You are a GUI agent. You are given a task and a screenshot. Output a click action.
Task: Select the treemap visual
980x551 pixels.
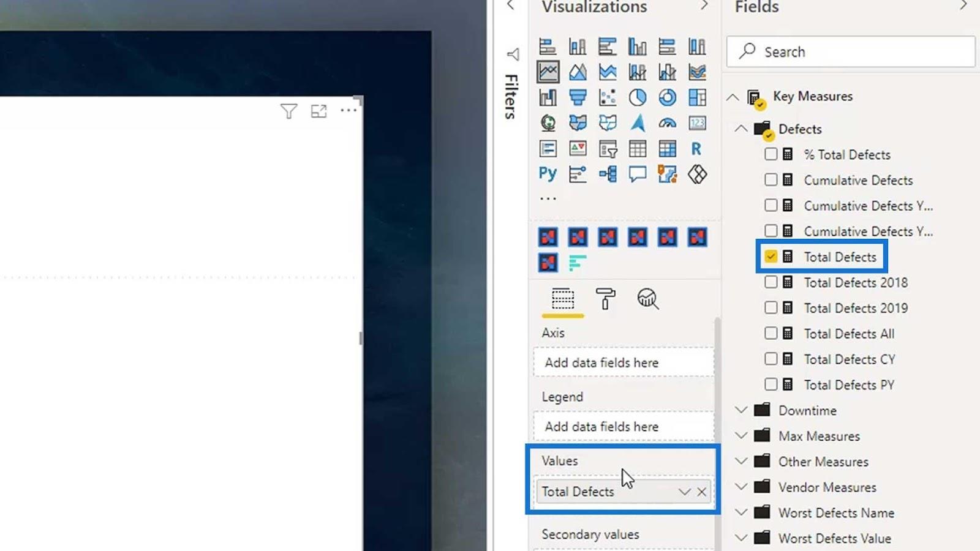[x=697, y=97]
